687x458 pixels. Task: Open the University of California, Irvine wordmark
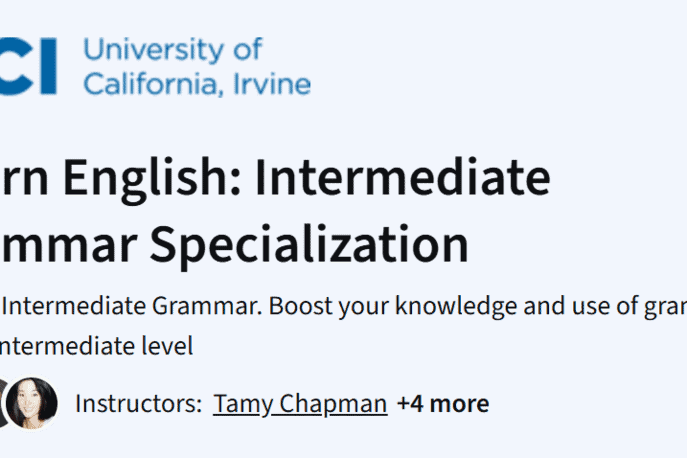tap(196, 66)
